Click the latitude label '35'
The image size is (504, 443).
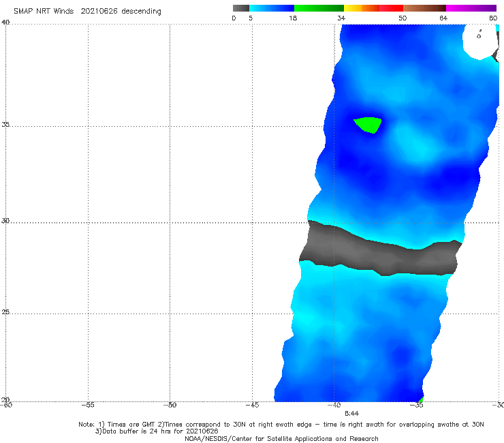click(5, 124)
